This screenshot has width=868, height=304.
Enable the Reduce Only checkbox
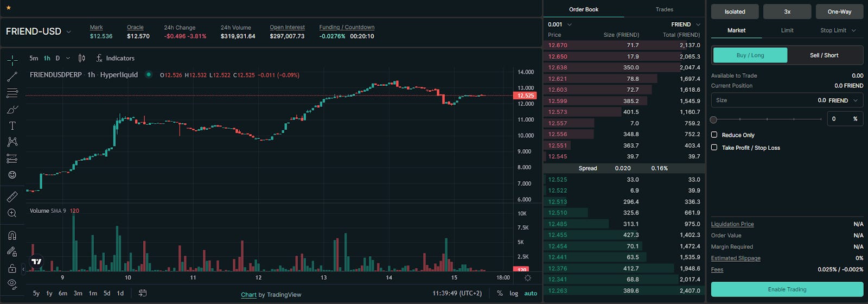[x=714, y=135]
